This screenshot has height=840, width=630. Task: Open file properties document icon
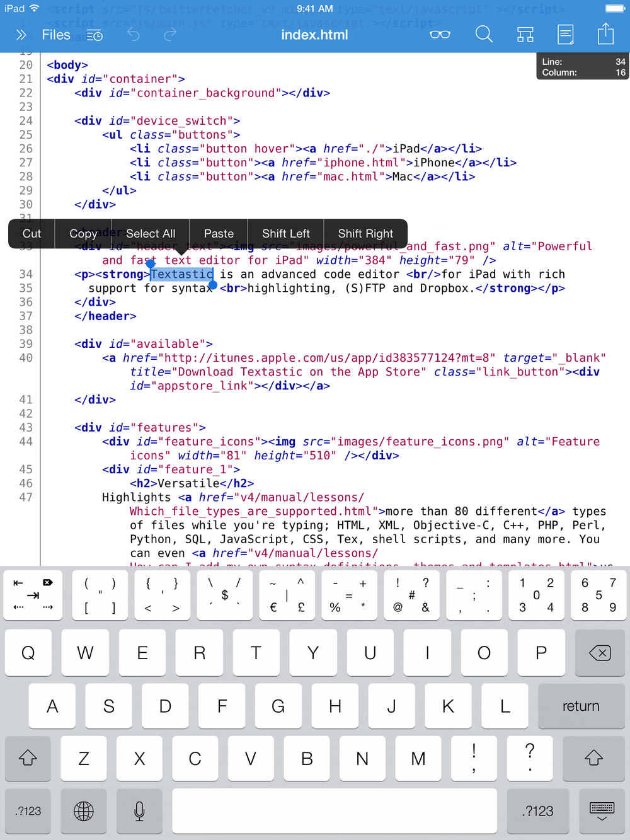tap(566, 35)
